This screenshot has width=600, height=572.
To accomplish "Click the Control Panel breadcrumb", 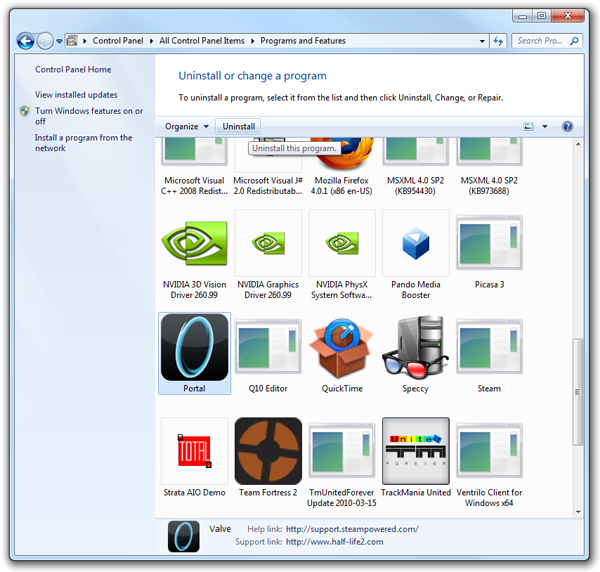I will point(118,41).
